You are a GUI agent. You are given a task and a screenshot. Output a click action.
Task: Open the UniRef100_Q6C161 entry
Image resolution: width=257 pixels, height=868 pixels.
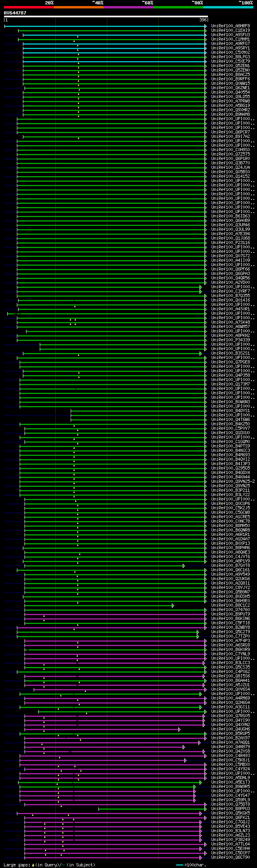[230, 570]
